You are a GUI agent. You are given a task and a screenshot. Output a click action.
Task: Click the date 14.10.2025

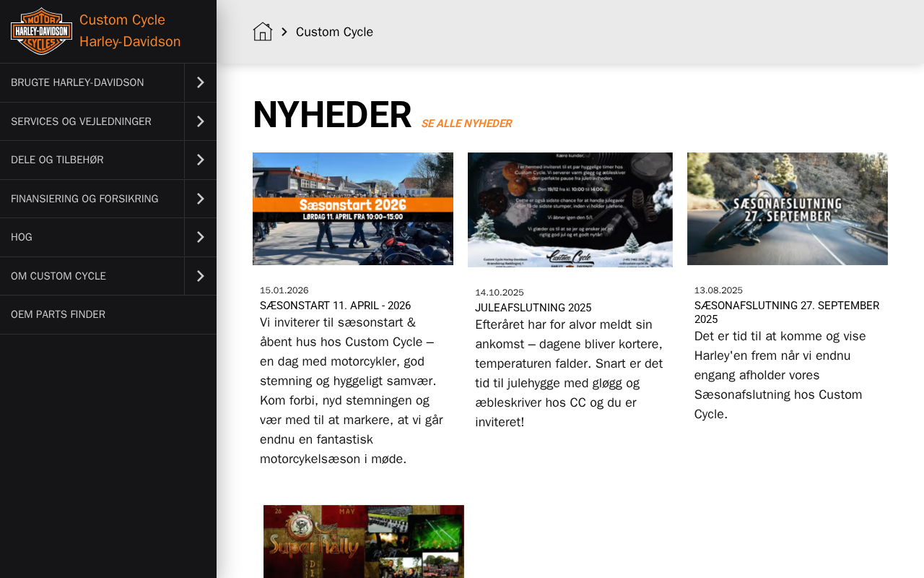pos(500,293)
